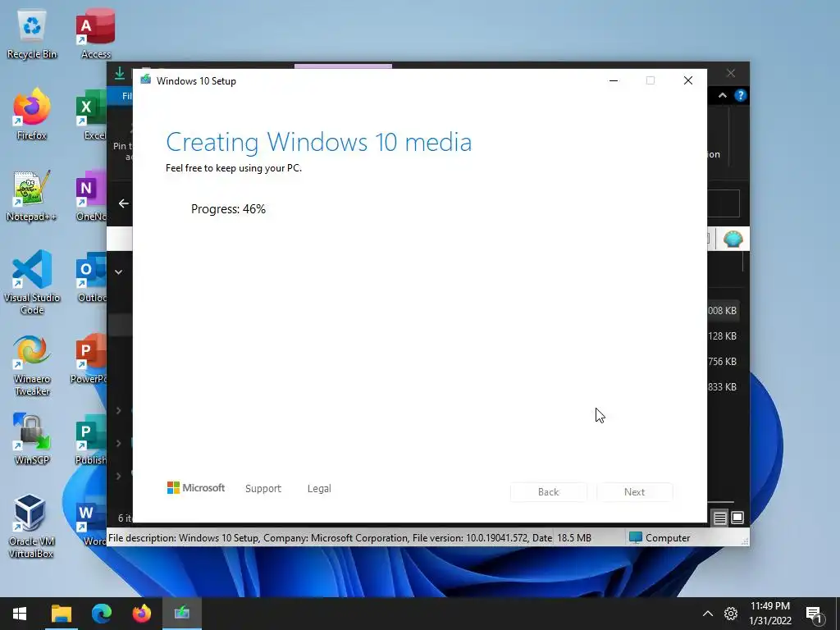Open OneNote desktop shortcut
Image resolution: width=840 pixels, height=630 pixels.
[x=91, y=196]
